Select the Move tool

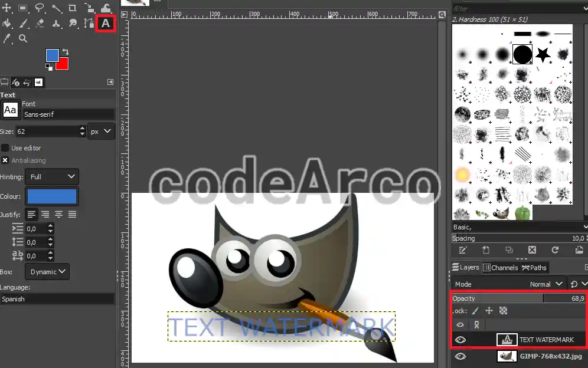[6, 8]
